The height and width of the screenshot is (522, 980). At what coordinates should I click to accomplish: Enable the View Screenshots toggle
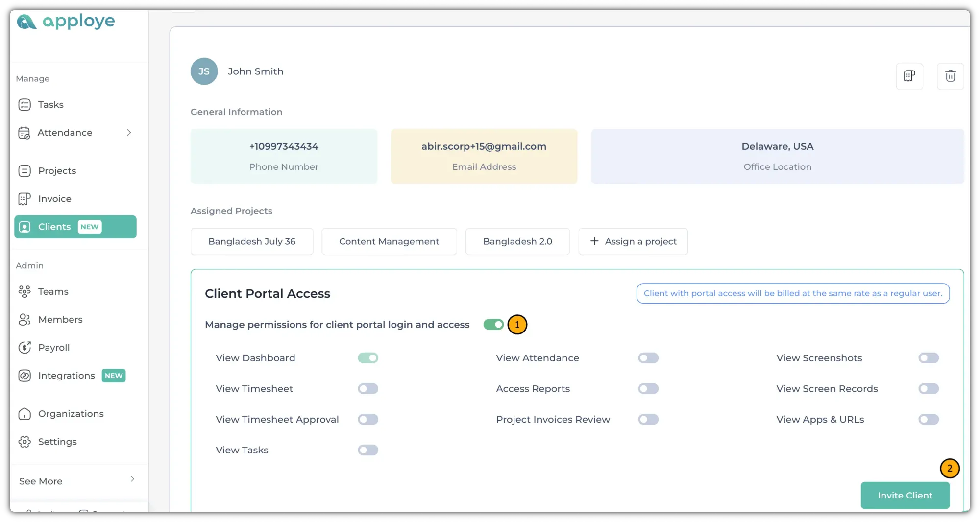coord(929,358)
